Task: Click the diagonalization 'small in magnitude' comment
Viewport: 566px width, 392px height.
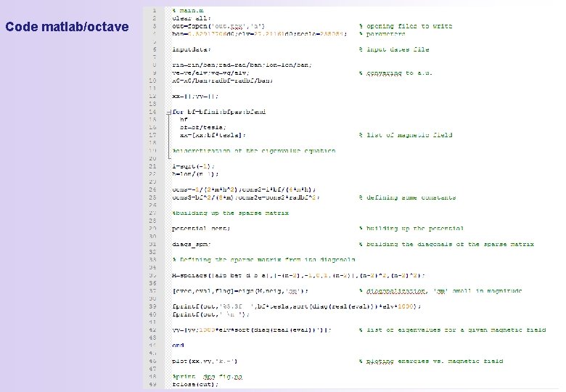Action: 440,291
